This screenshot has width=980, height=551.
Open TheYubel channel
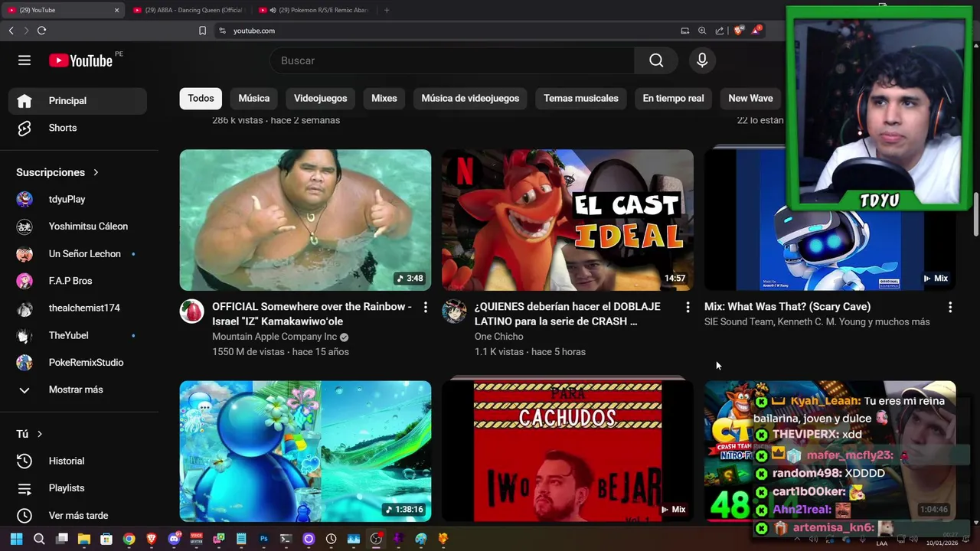click(77, 335)
